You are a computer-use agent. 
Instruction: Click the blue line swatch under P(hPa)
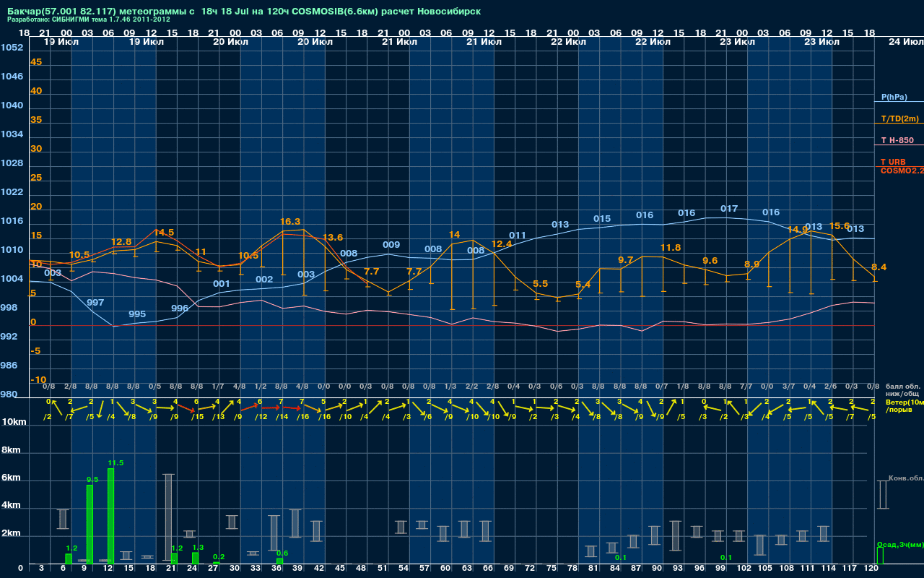[899, 103]
